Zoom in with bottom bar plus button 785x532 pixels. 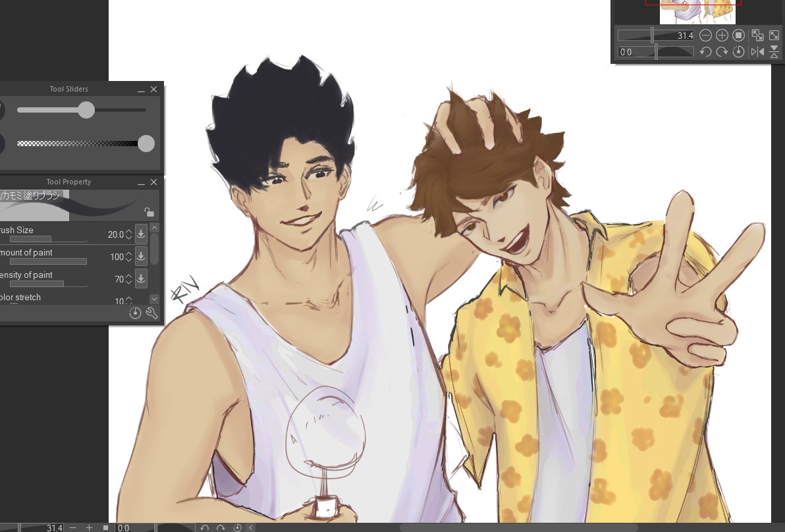tap(89, 527)
